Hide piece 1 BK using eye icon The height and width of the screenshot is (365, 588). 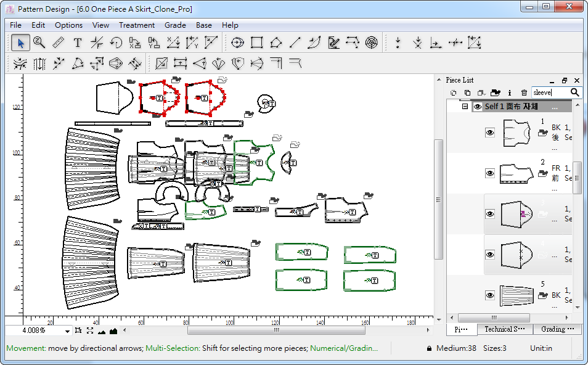490,133
